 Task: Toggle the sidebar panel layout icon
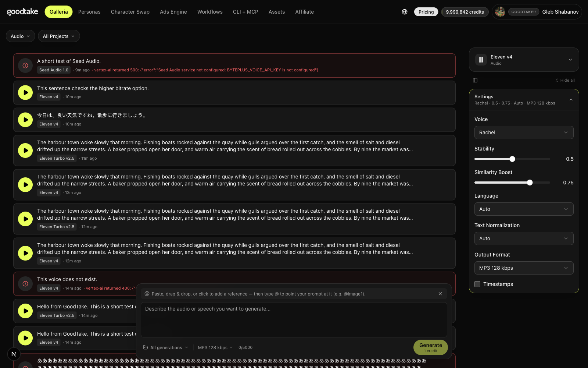(475, 80)
